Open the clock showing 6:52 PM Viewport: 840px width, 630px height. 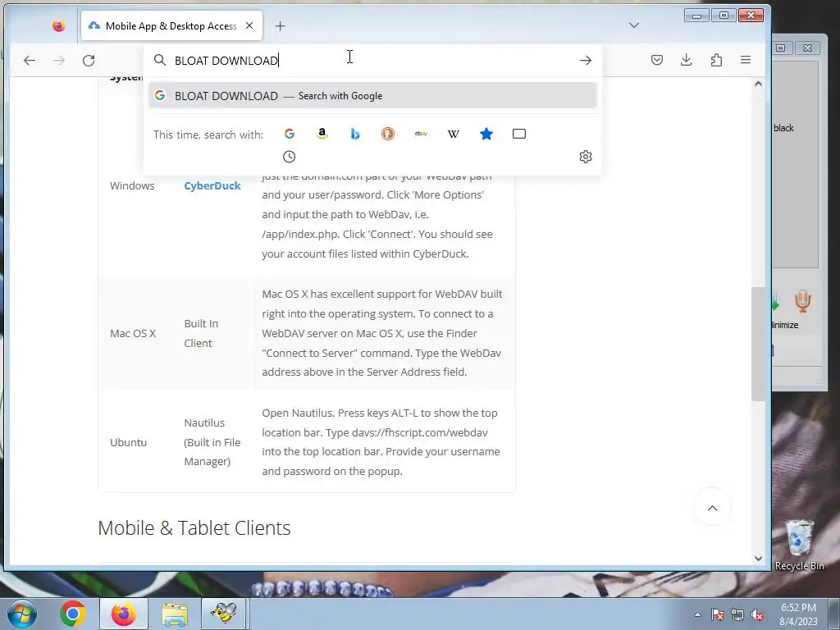coord(798,614)
